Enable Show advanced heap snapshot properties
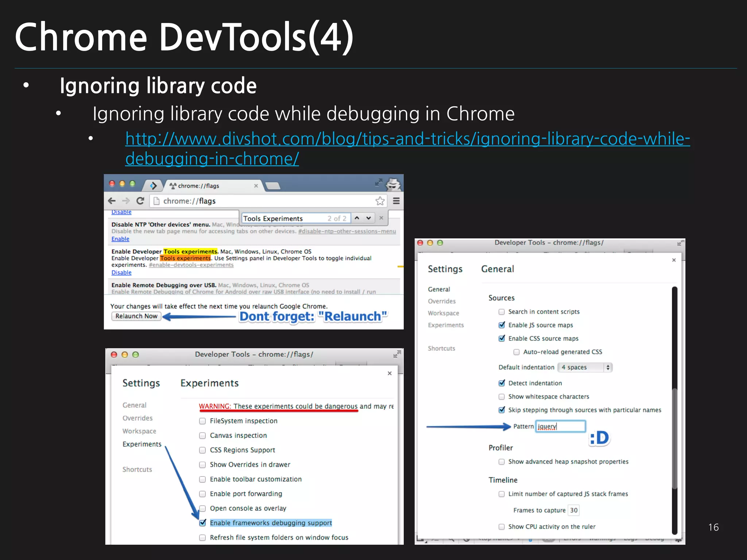 coord(502,462)
